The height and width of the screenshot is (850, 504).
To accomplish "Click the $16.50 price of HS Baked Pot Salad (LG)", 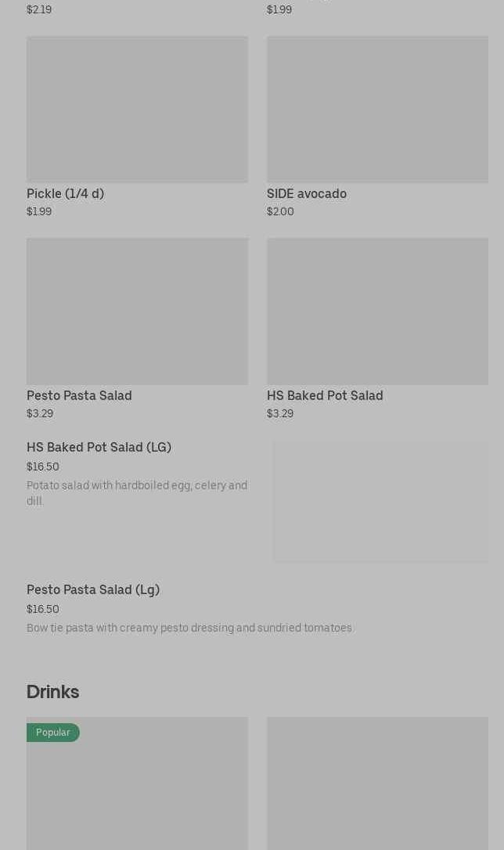I will click(43, 466).
